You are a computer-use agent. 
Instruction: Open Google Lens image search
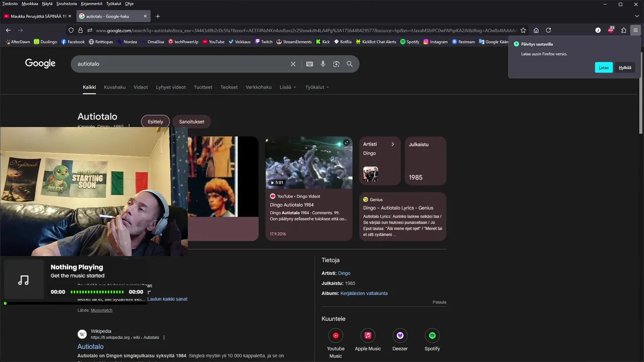click(x=336, y=64)
